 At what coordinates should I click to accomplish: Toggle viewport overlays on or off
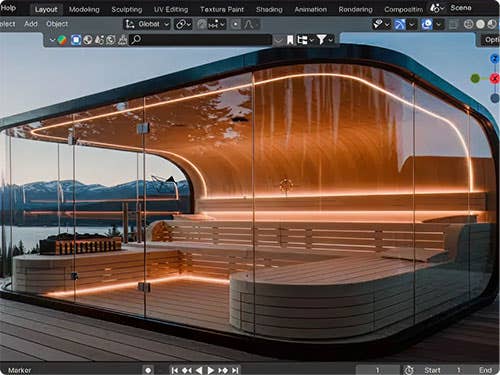pos(427,24)
